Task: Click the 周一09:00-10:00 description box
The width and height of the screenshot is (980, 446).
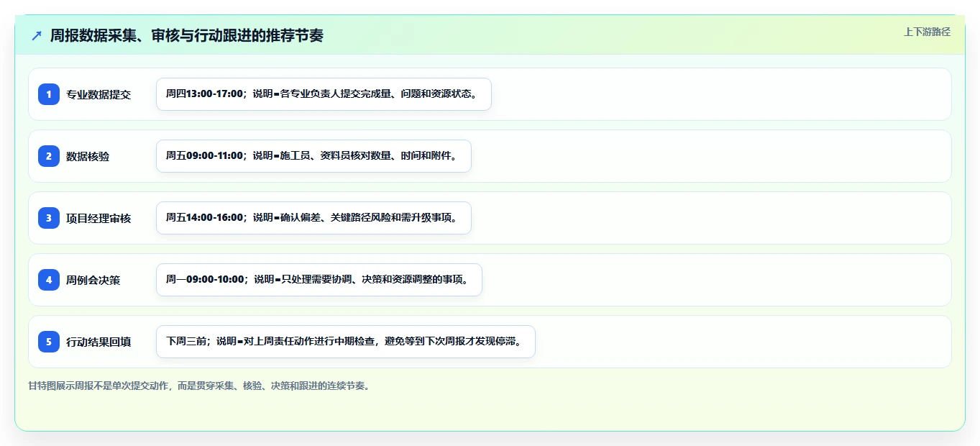Action: [319, 280]
